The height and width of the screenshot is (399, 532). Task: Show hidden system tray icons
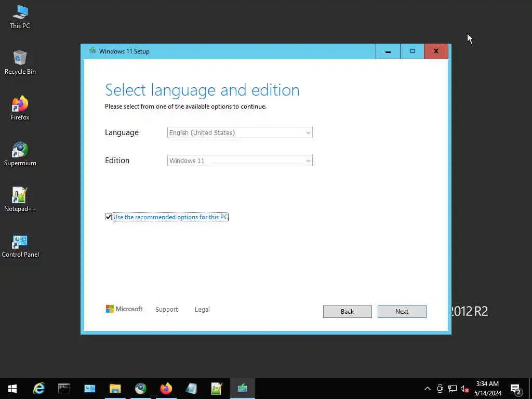pos(428,389)
